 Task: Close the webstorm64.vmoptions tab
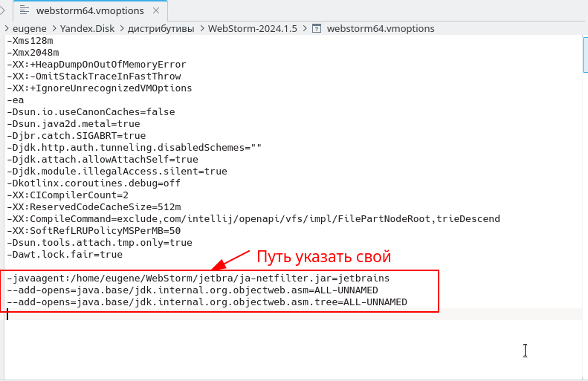tap(156, 11)
